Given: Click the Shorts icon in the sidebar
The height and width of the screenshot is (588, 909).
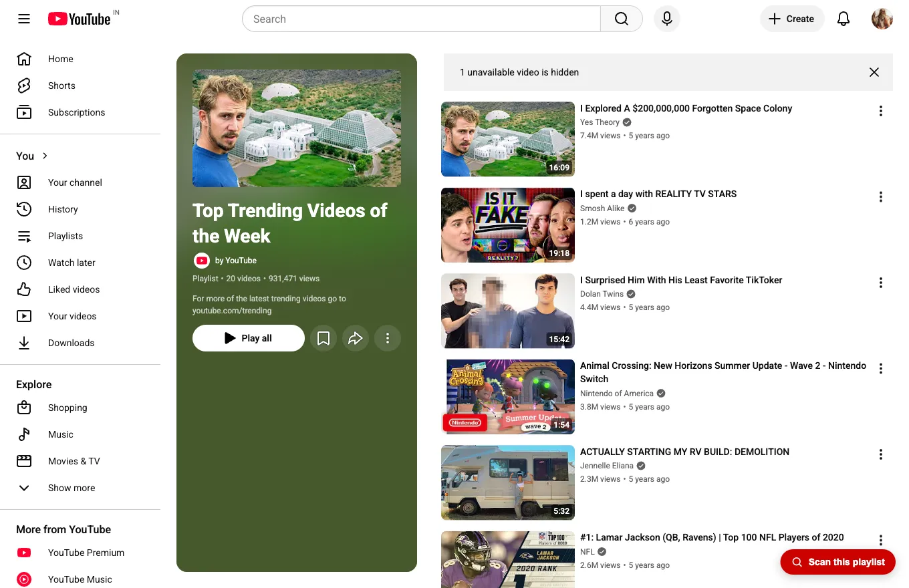Looking at the screenshot, I should click(24, 86).
